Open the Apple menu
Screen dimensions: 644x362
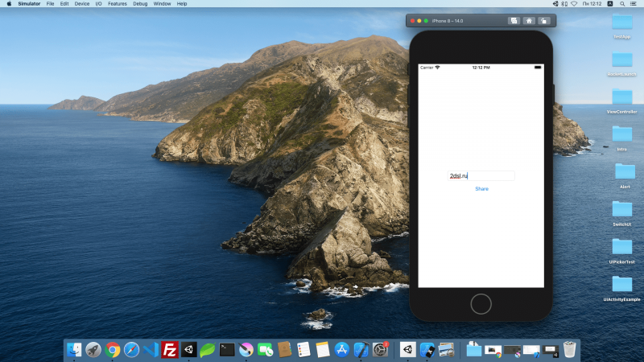click(x=9, y=4)
